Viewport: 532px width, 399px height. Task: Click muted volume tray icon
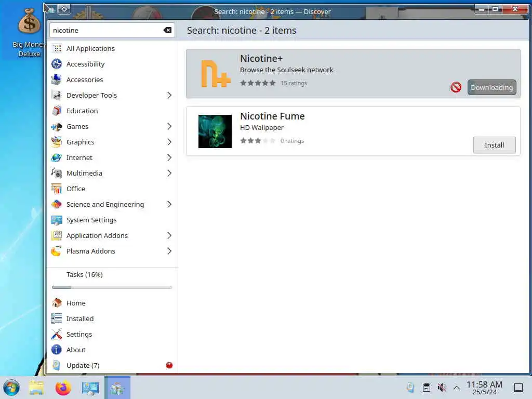click(442, 388)
